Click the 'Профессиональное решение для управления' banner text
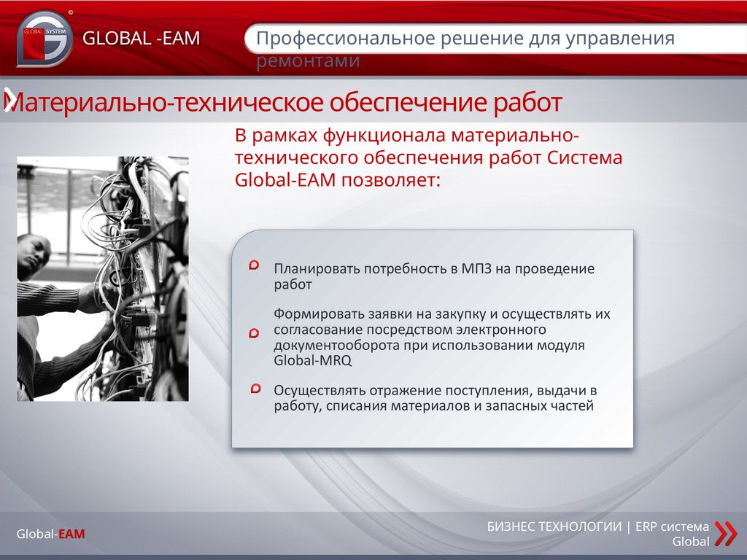Screen dimensions: 747x560 click(465, 38)
